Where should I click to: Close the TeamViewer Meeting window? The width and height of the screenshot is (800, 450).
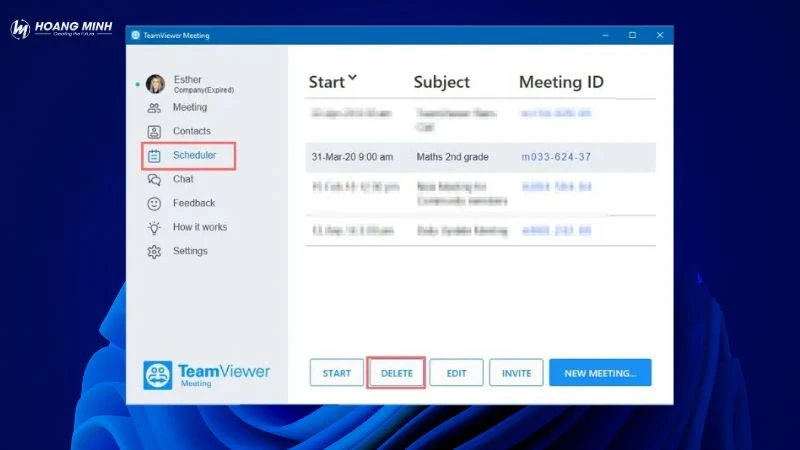(x=660, y=35)
